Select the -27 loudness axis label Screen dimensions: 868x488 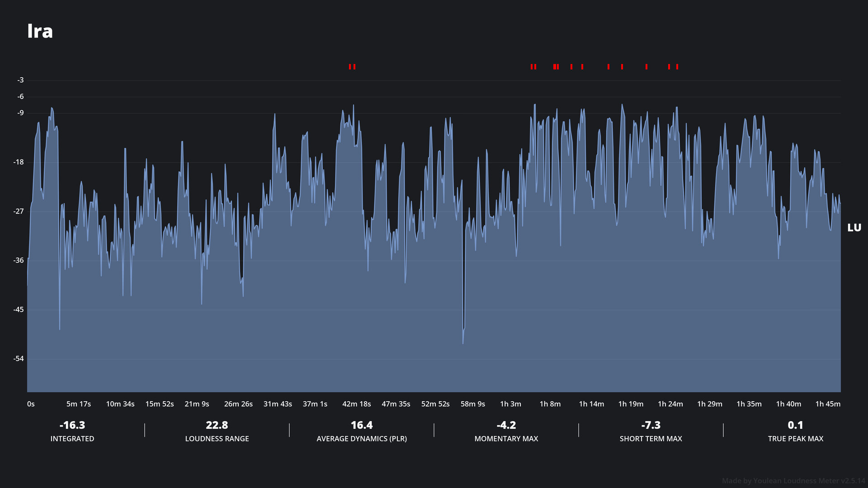coord(19,211)
